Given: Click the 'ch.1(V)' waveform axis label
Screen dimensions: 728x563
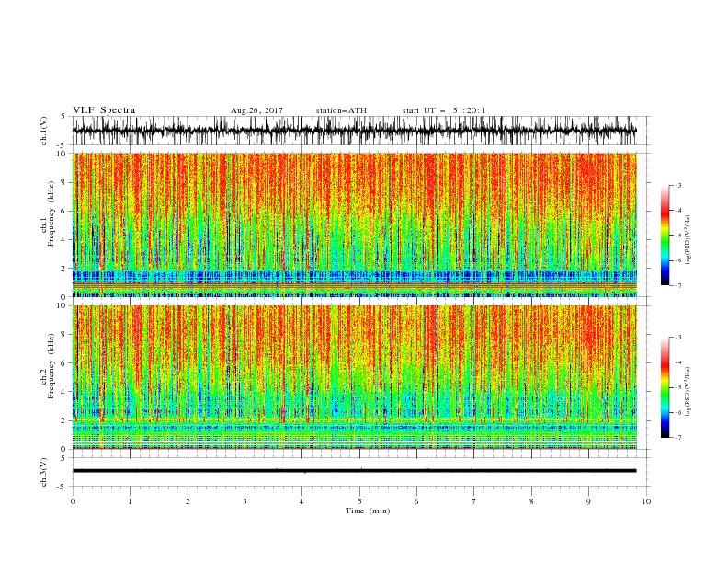Looking at the screenshot, I should (x=44, y=131).
